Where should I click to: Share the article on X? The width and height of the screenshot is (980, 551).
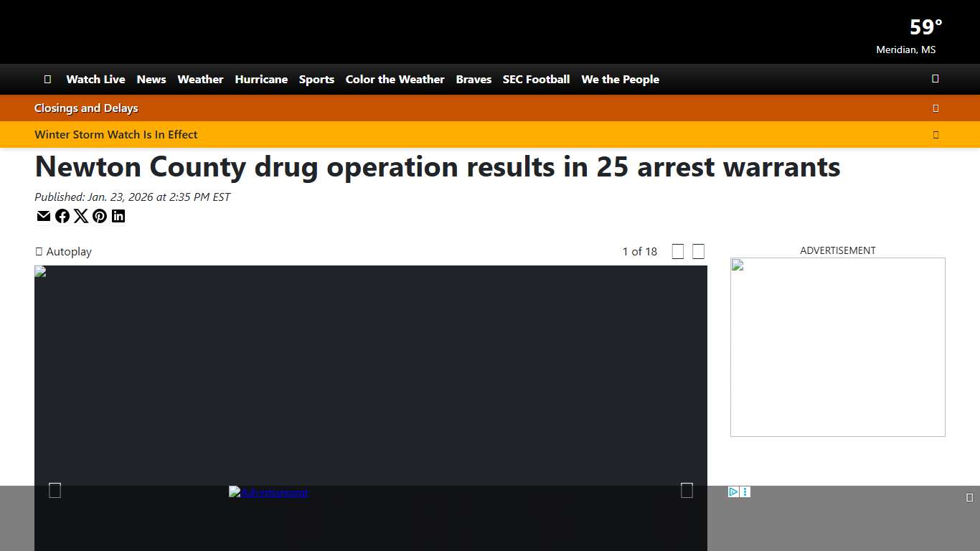(x=81, y=216)
